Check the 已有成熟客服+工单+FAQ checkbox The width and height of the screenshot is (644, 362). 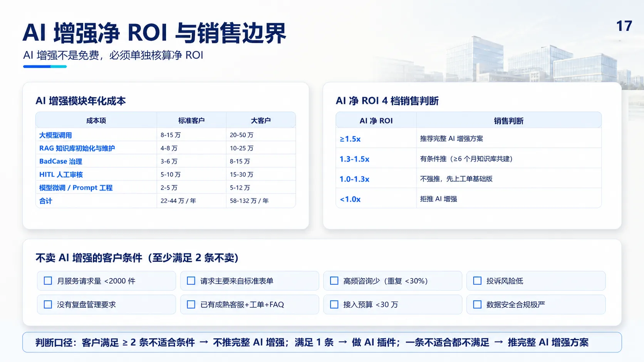pyautogui.click(x=191, y=305)
